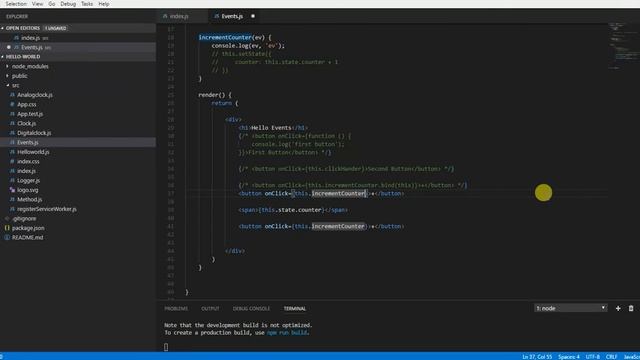Create a new terminal with plus icon
This screenshot has height=360, width=640.
point(618,308)
